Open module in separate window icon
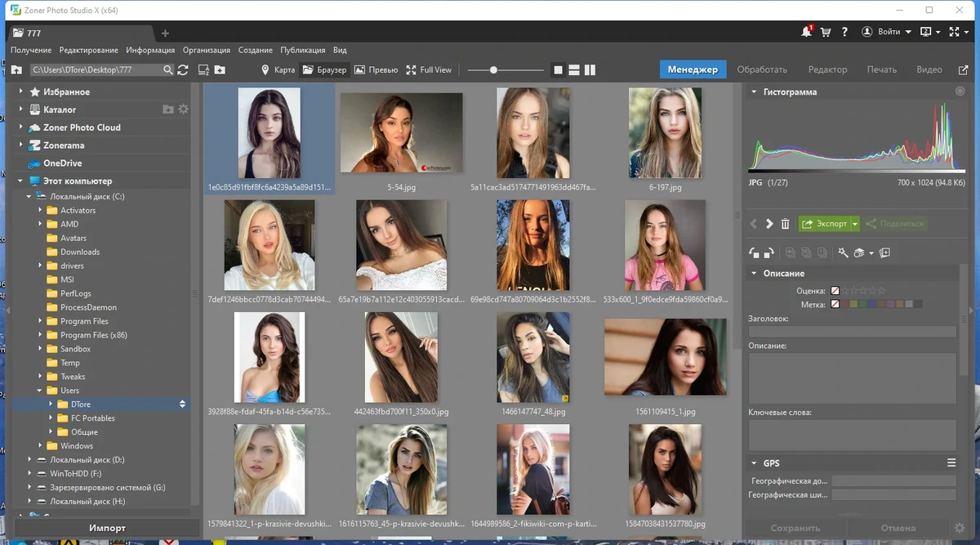 tap(962, 70)
